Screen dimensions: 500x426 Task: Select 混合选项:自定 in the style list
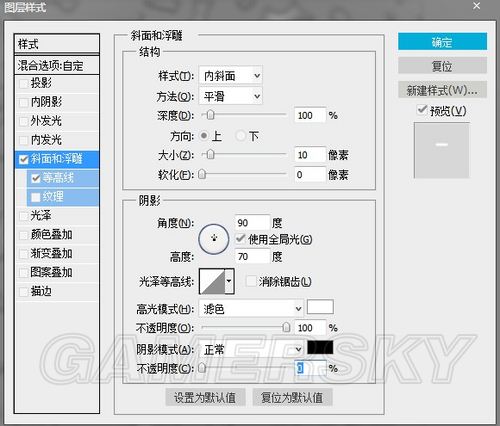coord(57,65)
